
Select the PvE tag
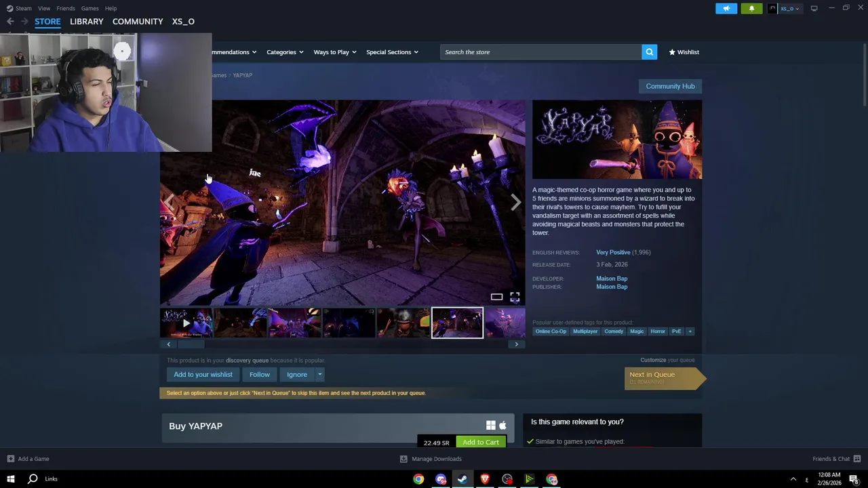coord(676,331)
